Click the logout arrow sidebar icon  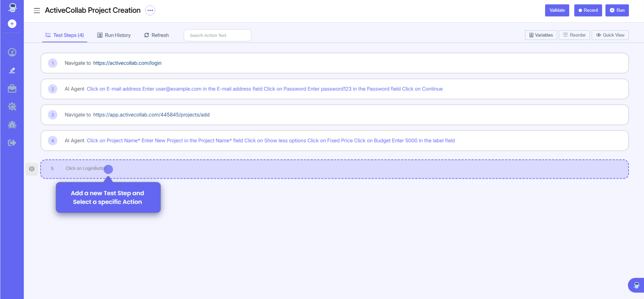pyautogui.click(x=12, y=143)
